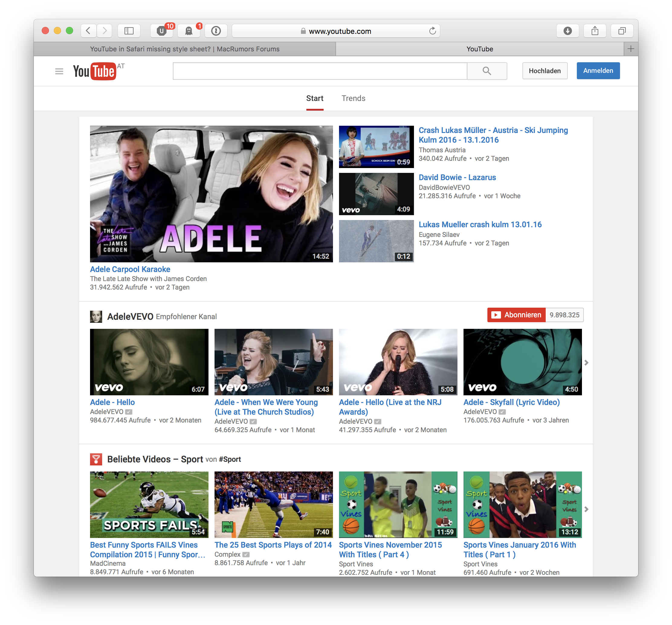The width and height of the screenshot is (672, 625).
Task: Switch to the Trends tab
Action: point(353,98)
